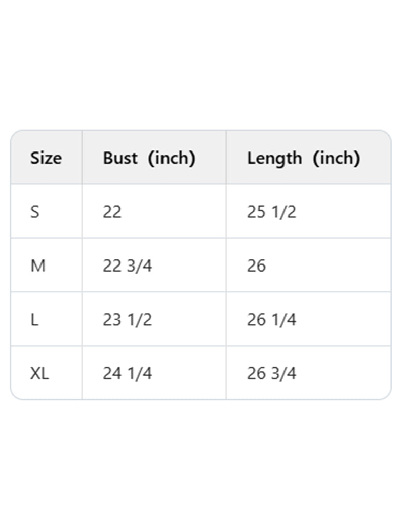Click the 24 1/4 bust measurement
Viewport: 405px width, 532px height.
click(x=127, y=374)
